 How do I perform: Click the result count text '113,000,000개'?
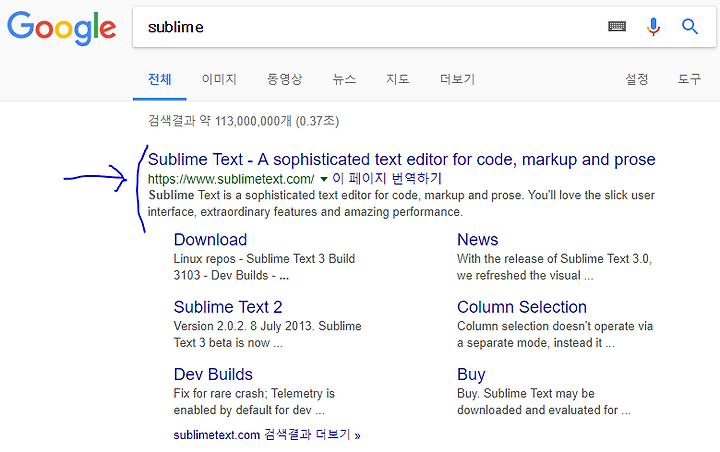click(x=253, y=121)
